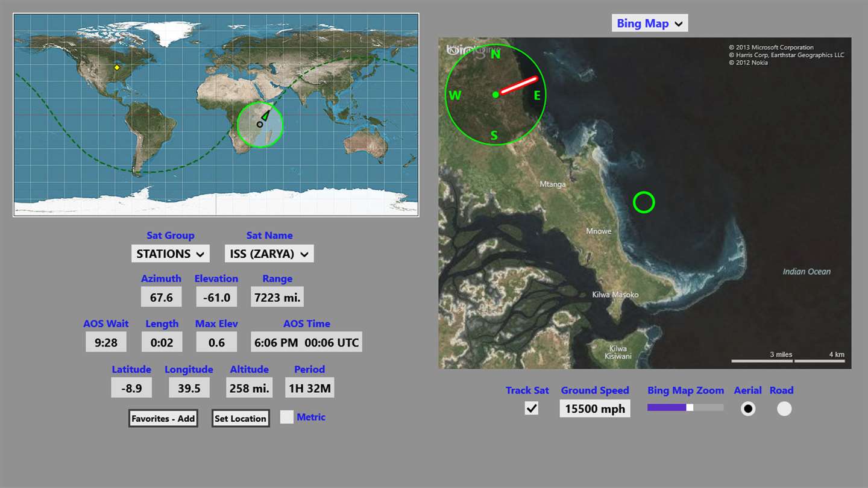Uncheck the Track Sat checkbox
868x488 pixels.
[532, 408]
